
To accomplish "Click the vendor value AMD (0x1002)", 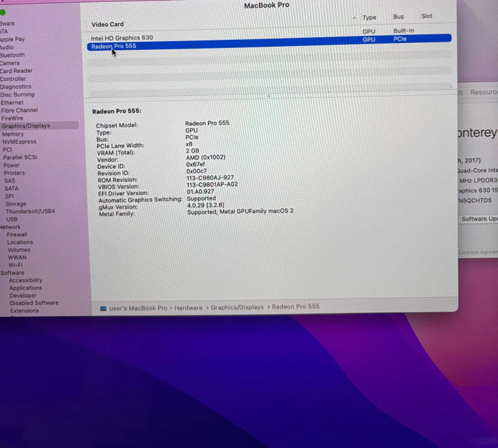I will tap(206, 157).
